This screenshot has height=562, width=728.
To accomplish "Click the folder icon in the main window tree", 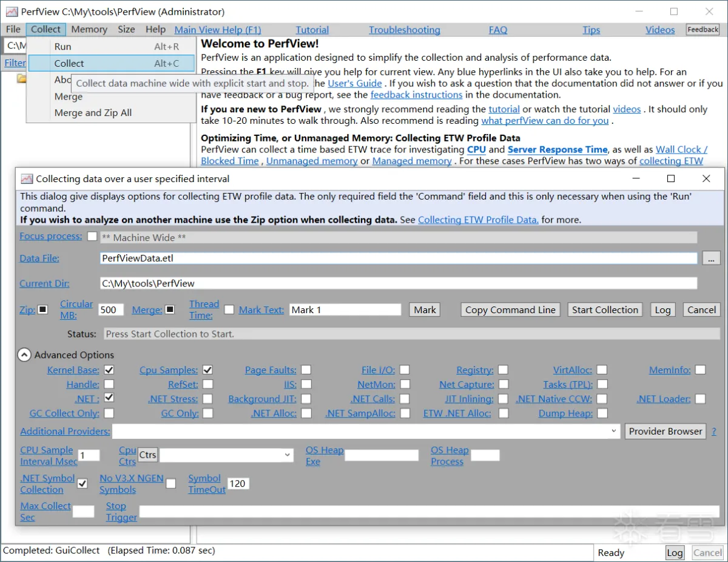I will (x=22, y=78).
